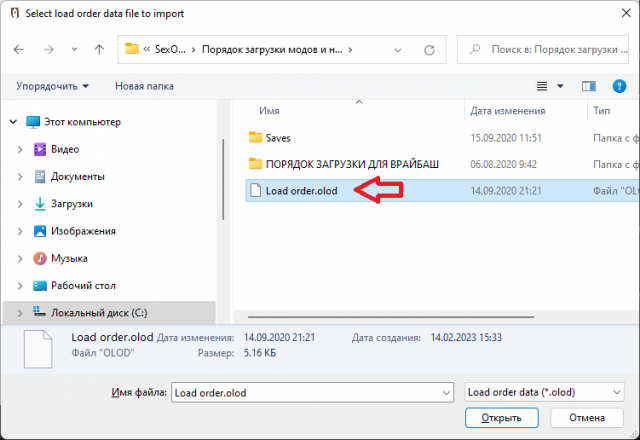Expand the Видео tree node
Viewport: 640px width, 440px height.
pos(22,149)
